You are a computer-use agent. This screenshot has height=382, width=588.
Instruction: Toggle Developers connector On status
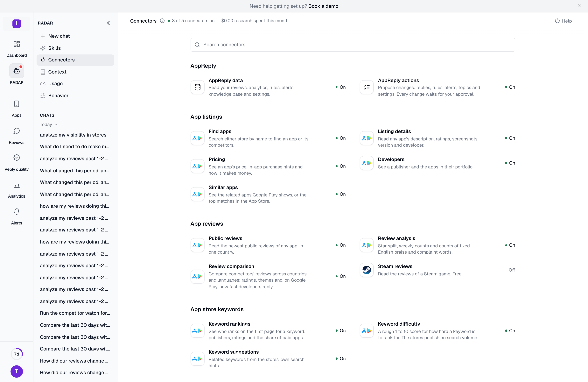(510, 163)
